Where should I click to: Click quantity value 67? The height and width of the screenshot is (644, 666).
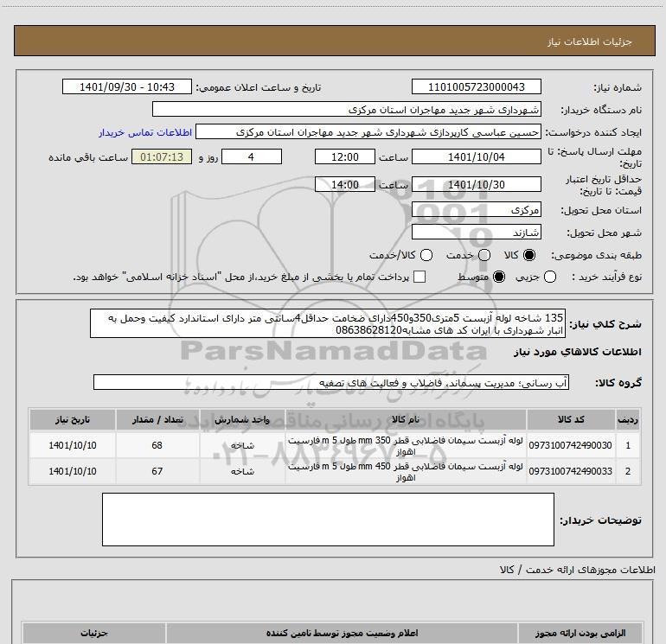pyautogui.click(x=157, y=471)
